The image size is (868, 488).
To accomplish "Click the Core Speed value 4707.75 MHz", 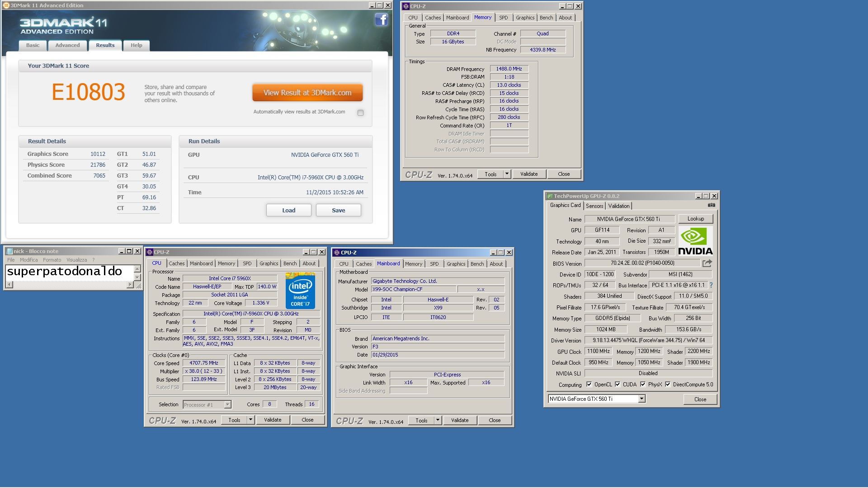I will click(x=204, y=363).
